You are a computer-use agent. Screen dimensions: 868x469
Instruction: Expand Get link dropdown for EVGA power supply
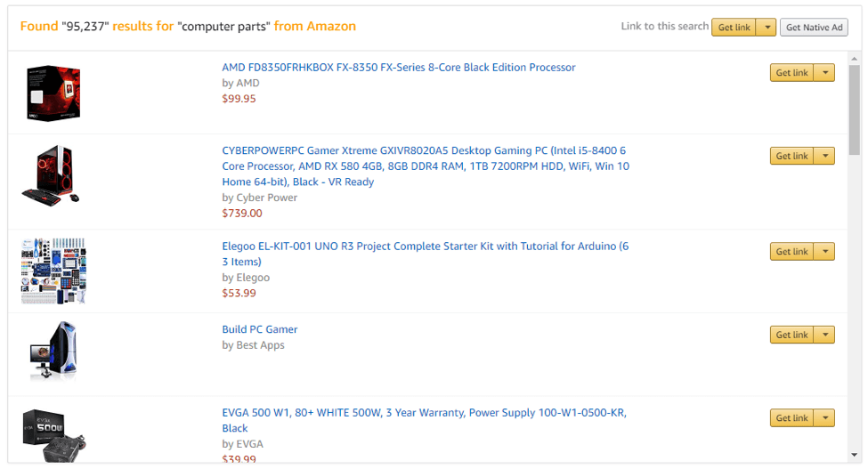(x=825, y=418)
